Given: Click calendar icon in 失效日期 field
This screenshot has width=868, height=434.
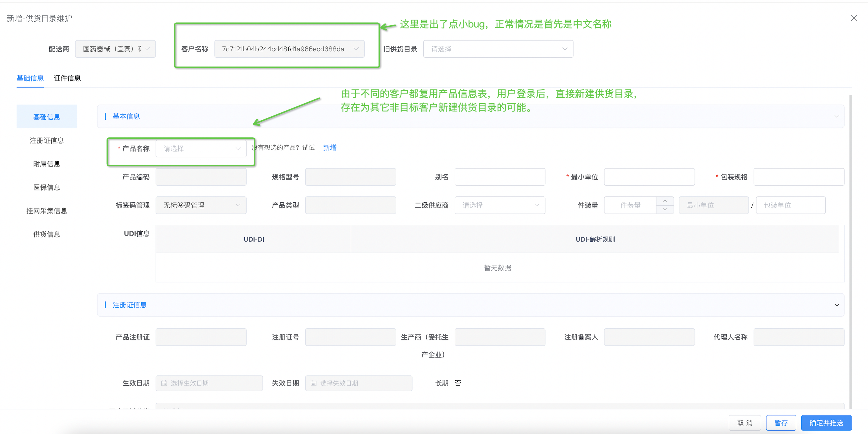Looking at the screenshot, I should tap(313, 383).
